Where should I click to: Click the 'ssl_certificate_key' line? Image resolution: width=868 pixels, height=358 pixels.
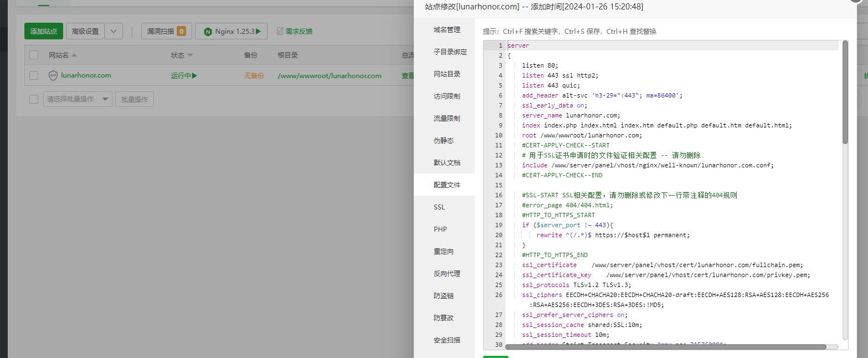(666, 275)
